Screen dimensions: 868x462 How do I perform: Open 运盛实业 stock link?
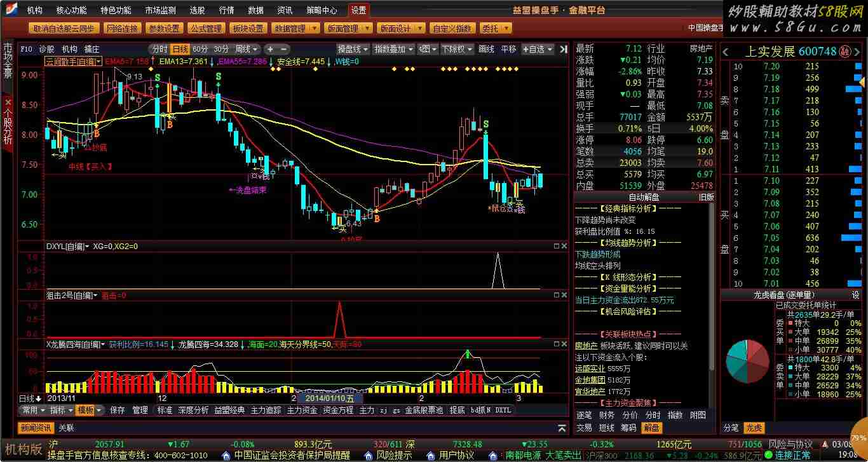tap(590, 369)
